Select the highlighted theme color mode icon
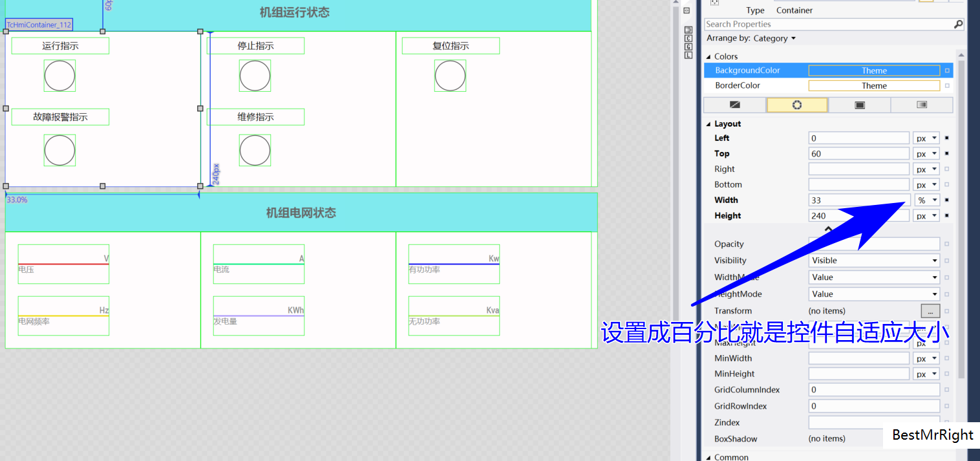This screenshot has width=980, height=461. pos(797,104)
